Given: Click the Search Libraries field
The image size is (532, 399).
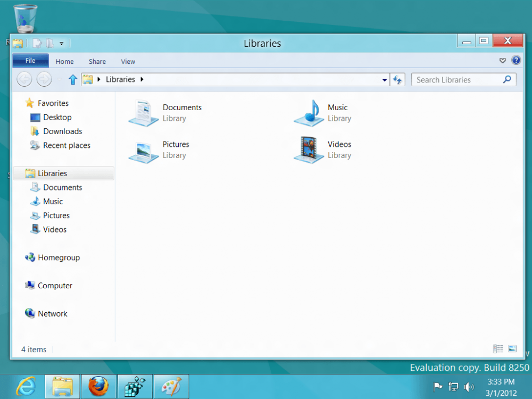Looking at the screenshot, I should [463, 80].
